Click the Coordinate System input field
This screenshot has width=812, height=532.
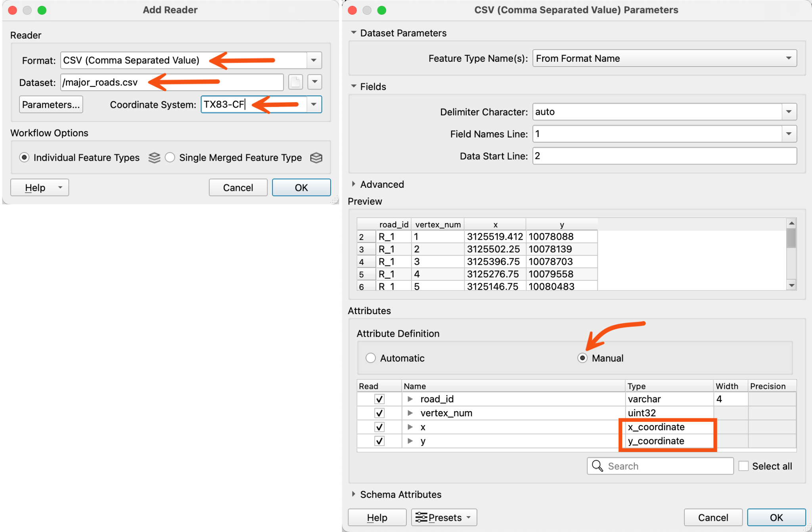click(x=254, y=104)
